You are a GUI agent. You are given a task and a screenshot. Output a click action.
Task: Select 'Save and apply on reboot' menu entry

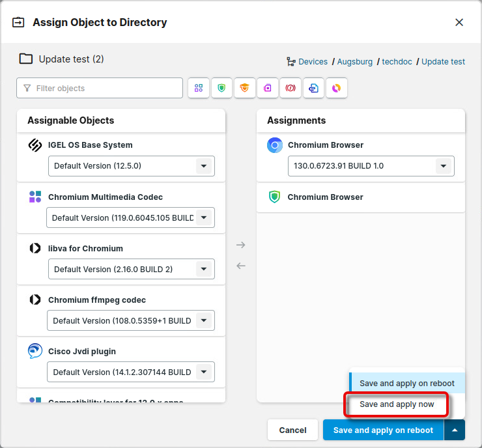click(407, 384)
